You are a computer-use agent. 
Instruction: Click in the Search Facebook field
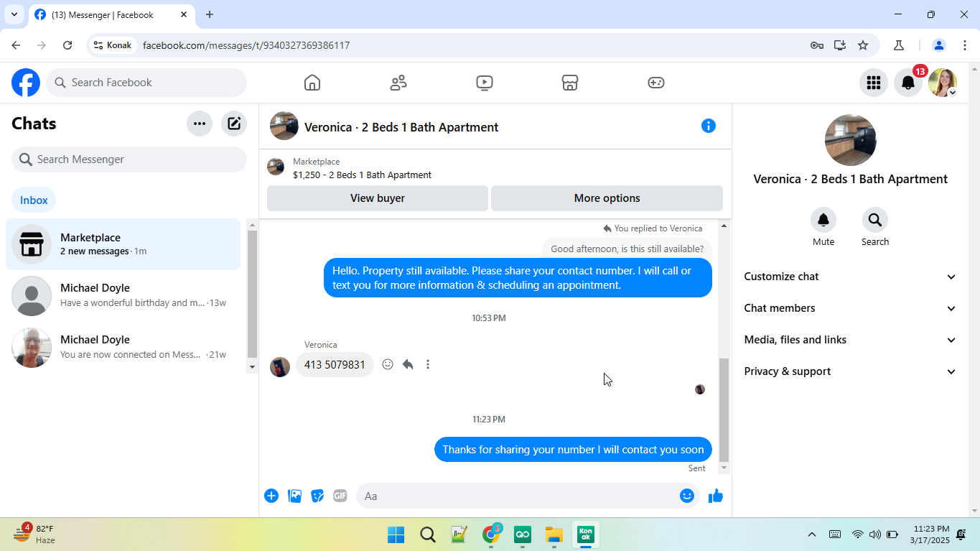146,83
